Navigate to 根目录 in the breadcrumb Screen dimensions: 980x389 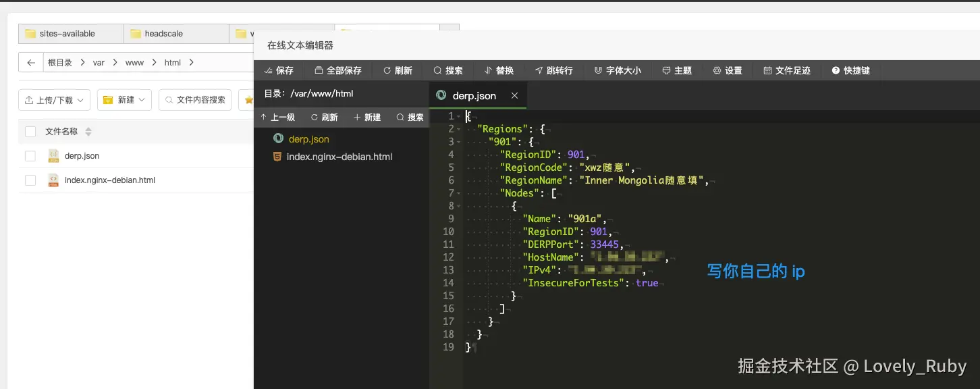coord(60,62)
